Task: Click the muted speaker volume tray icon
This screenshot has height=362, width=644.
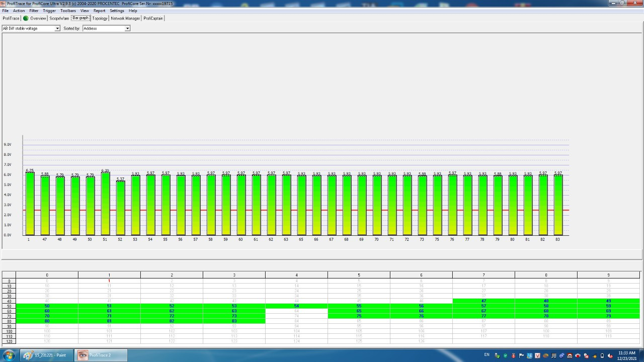Action: point(610,355)
